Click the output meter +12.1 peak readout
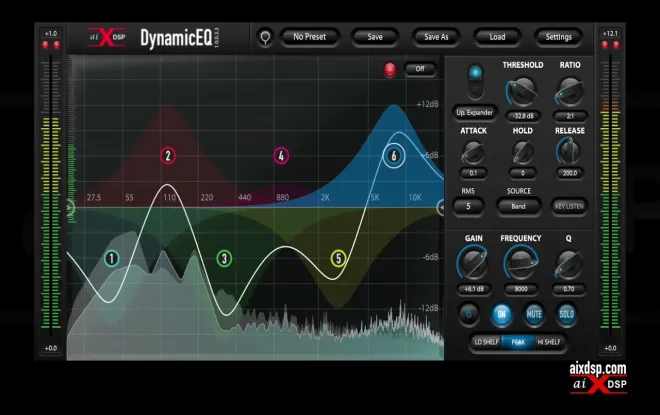Viewport: 660px width, 415px height. point(610,33)
